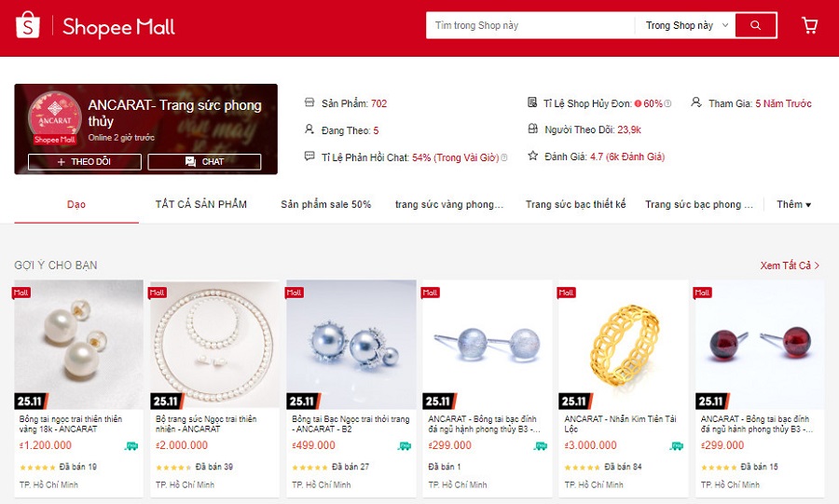Open the 'Trong Shop này' search scope dropdown

[x=686, y=25]
